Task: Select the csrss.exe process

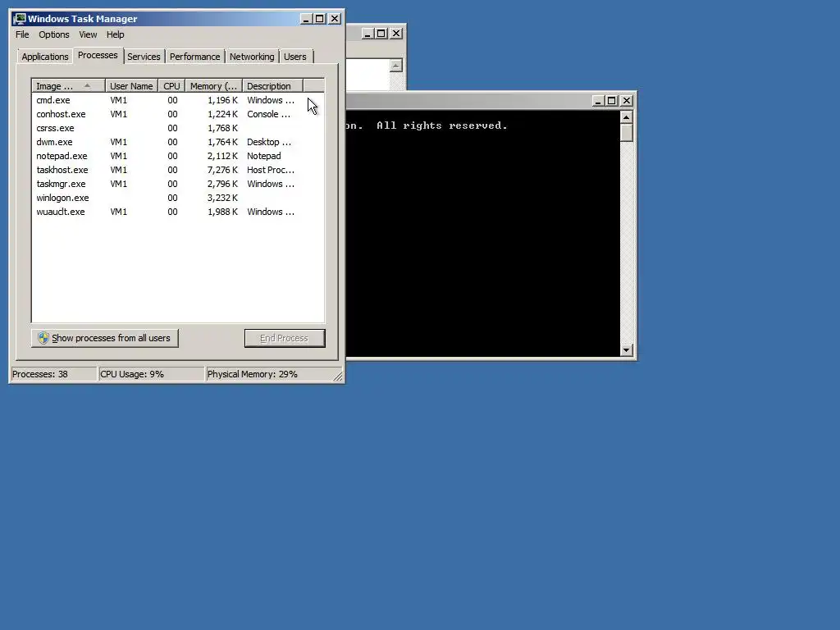Action: (x=178, y=128)
